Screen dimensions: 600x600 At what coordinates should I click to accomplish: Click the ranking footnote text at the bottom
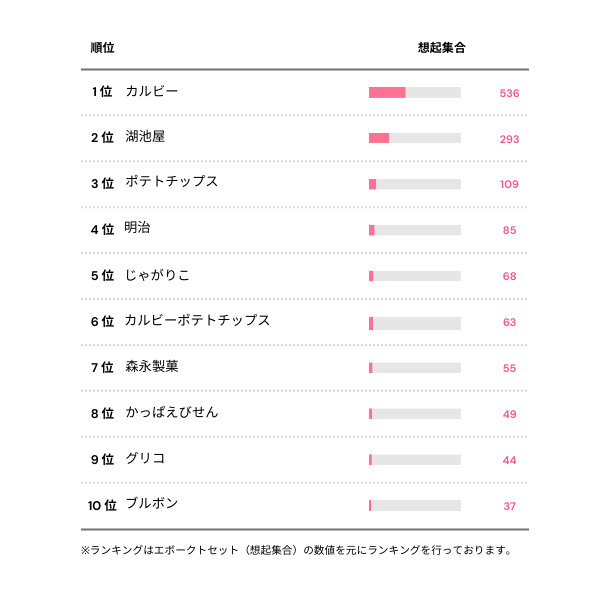[296, 550]
